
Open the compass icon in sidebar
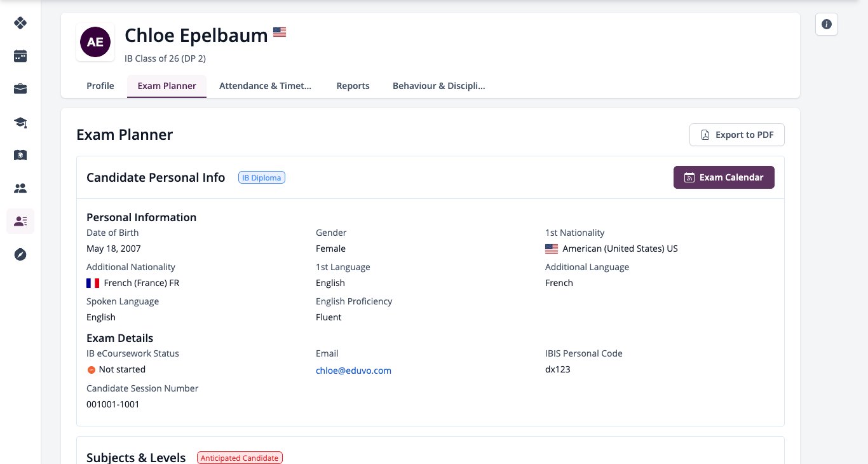click(20, 254)
